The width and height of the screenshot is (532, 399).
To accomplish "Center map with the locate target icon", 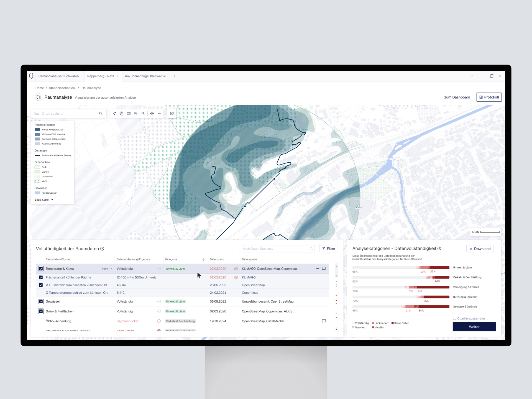I will pyautogui.click(x=152, y=114).
